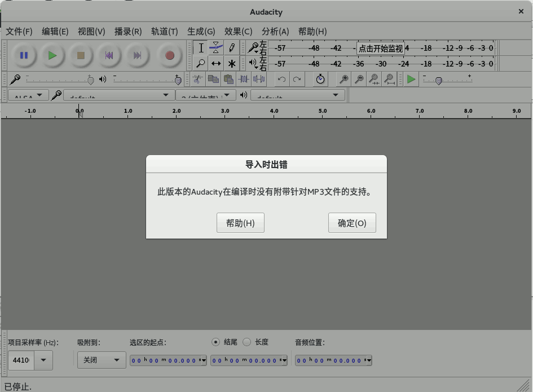Click Trim audio outside selection

244,79
